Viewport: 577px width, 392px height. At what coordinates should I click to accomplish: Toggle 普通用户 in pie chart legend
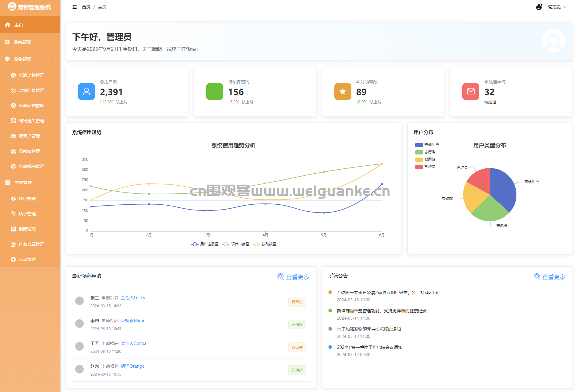coord(427,145)
